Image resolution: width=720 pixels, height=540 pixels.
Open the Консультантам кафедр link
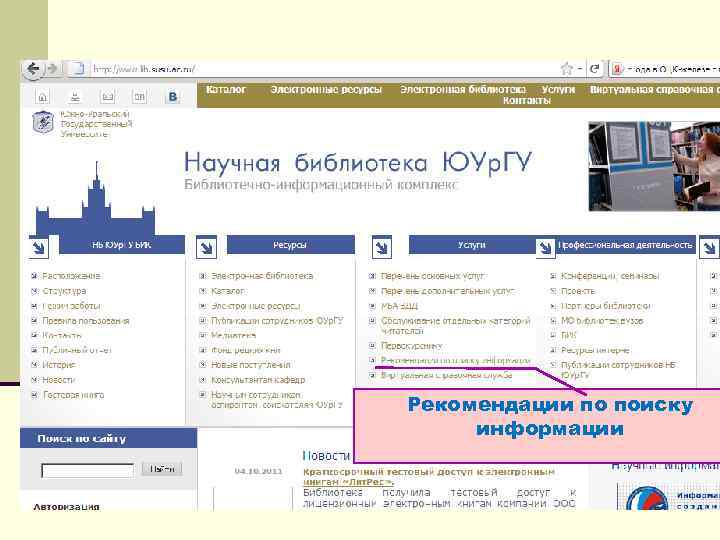(x=258, y=380)
